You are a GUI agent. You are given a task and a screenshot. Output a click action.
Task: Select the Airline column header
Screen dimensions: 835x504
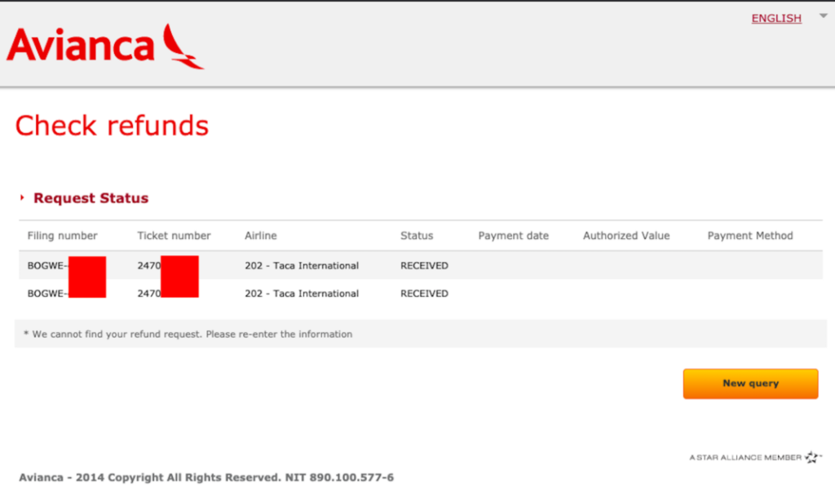click(260, 236)
